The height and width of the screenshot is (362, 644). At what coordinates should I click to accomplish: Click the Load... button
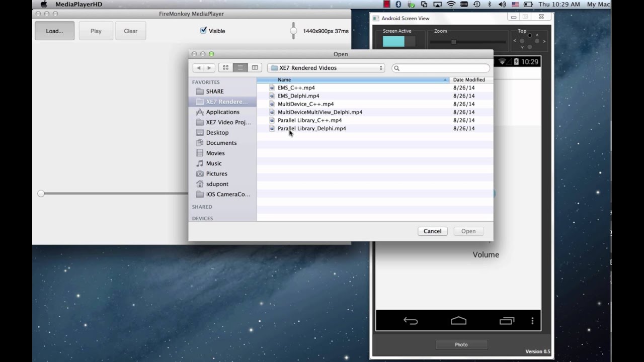click(x=54, y=31)
